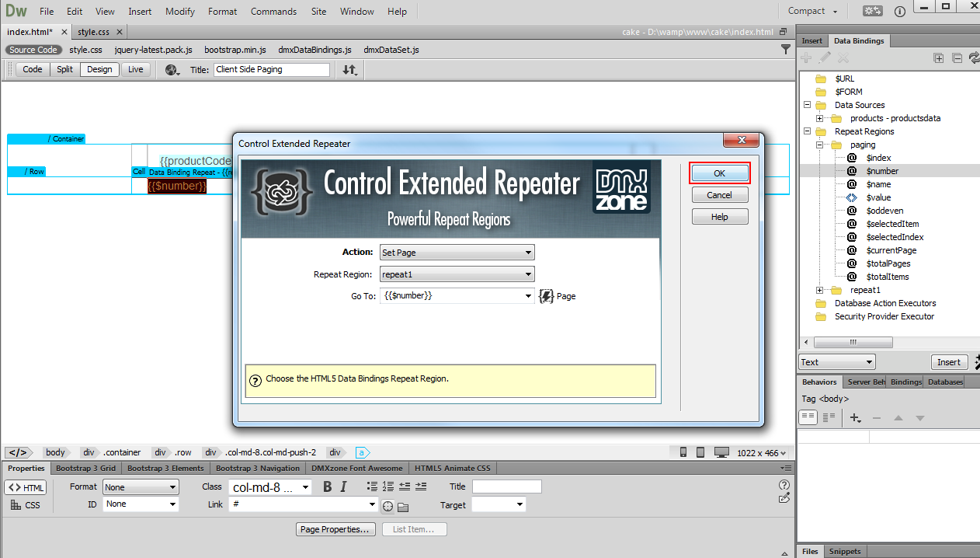
Task: Select the desktop size preview icon
Action: [x=721, y=452]
